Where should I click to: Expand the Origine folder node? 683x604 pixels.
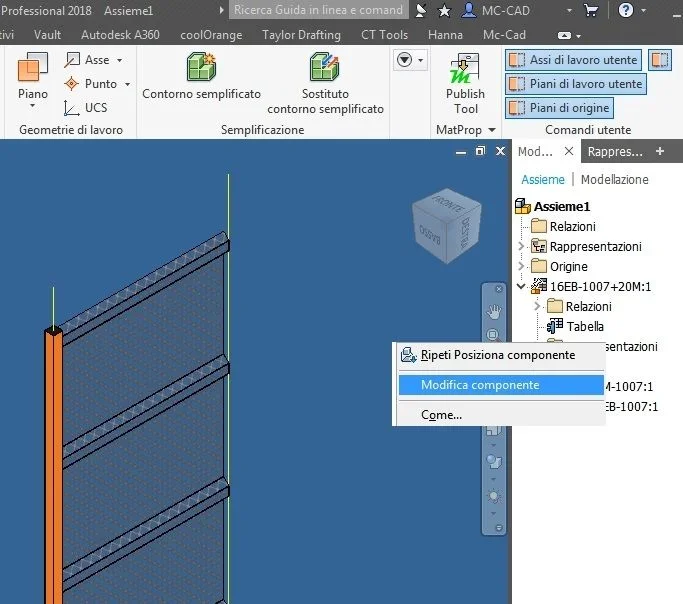click(x=521, y=266)
